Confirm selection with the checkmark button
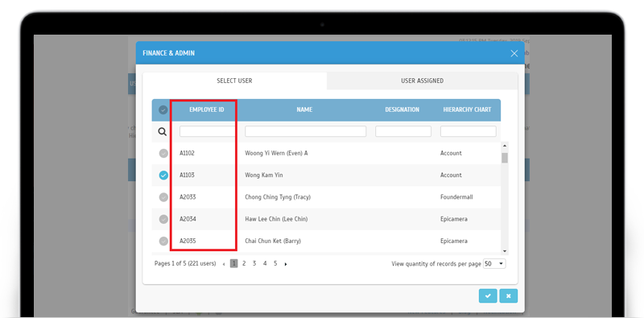644x318 pixels. 488,295
